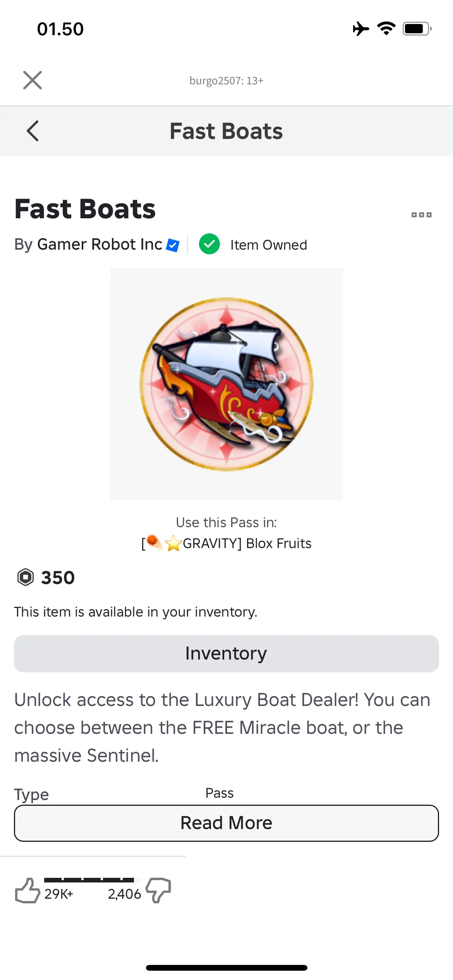Tap the like-dislike ratio bar
Image resolution: width=453 pixels, height=980 pixels.
tap(89, 880)
